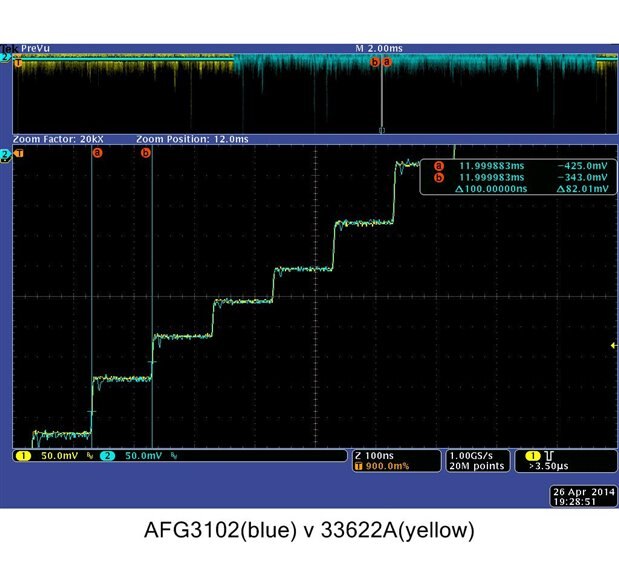The width and height of the screenshot is (619, 581).
Task: Click Z 100ns zoom timebase readout
Action: [x=374, y=455]
